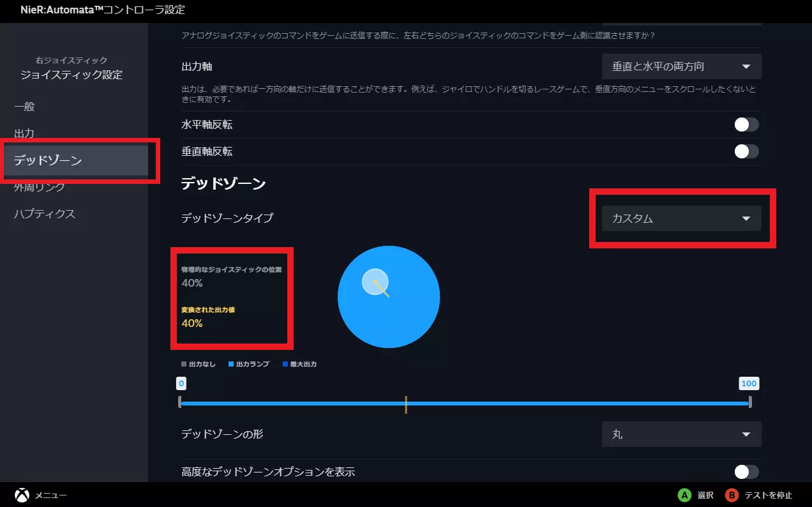
Task: Click the left deadzone slider handle at 0
Action: pos(181,402)
